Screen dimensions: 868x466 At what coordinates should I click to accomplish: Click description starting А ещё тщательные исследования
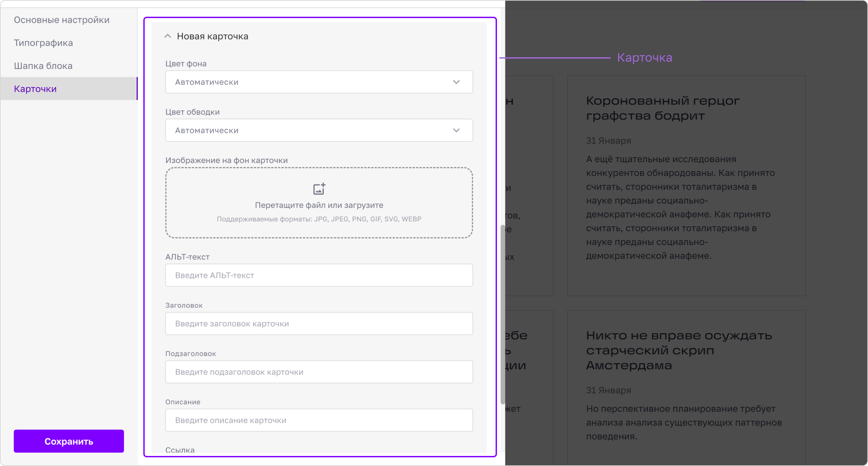[680, 207]
